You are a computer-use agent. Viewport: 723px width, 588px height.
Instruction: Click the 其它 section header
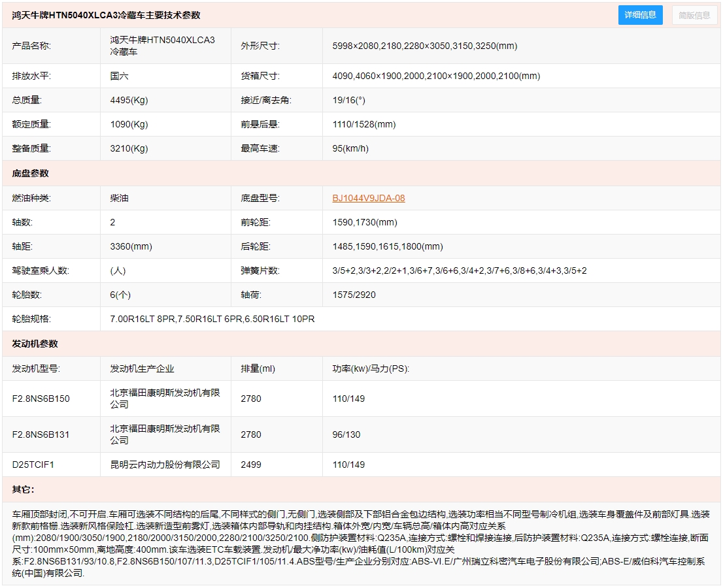point(23,489)
